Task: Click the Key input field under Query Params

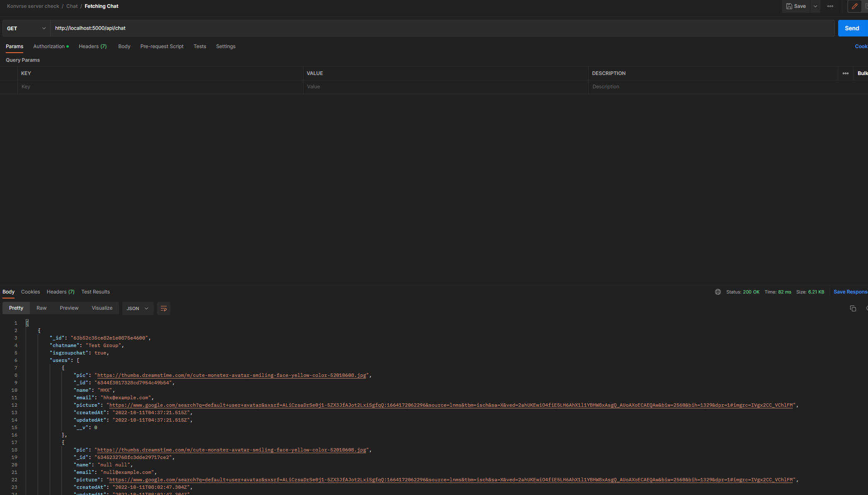Action: [124, 86]
